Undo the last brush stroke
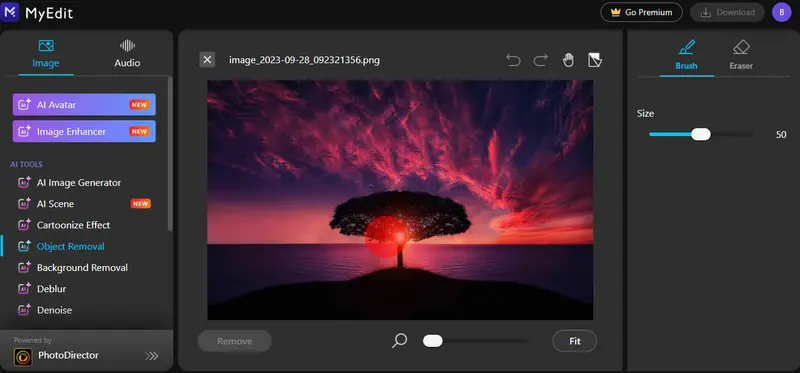The height and width of the screenshot is (373, 800). coord(513,60)
